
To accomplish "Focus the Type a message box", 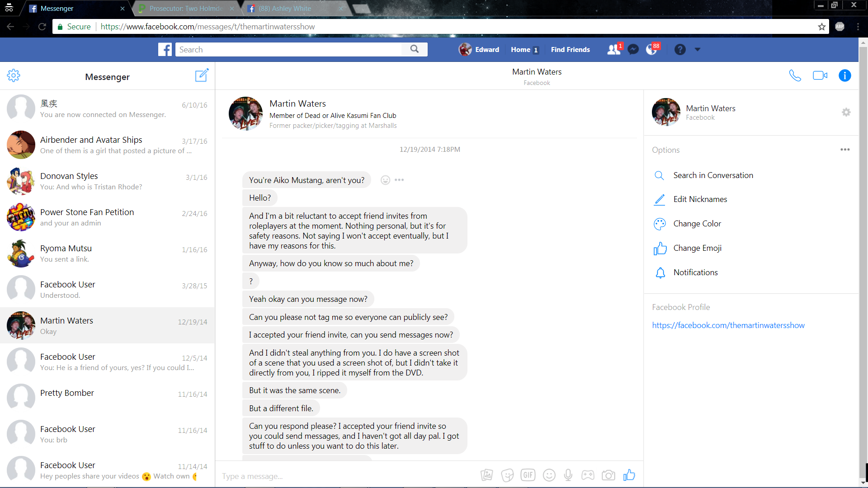I will coord(348,476).
